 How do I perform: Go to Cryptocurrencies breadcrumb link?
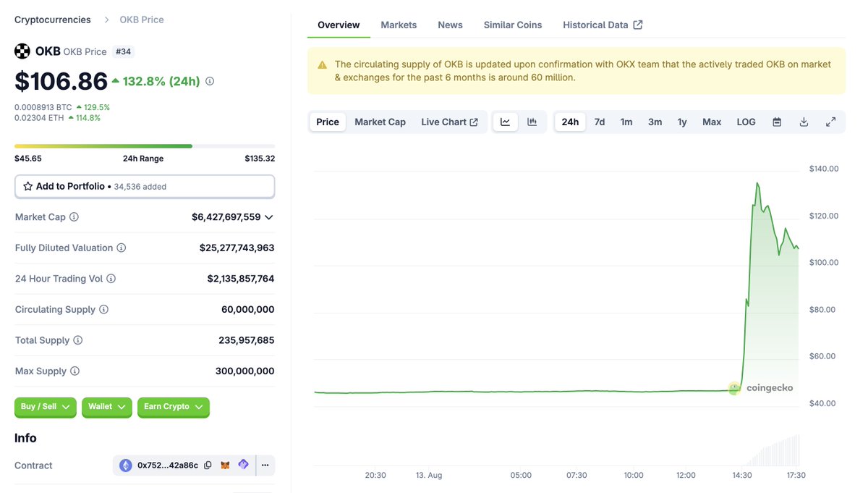point(53,20)
